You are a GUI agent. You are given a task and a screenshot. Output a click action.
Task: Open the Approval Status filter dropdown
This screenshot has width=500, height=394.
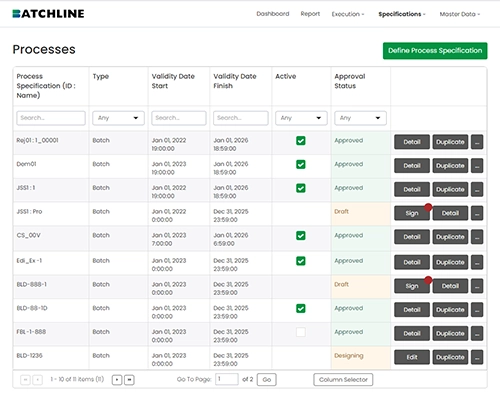(360, 118)
